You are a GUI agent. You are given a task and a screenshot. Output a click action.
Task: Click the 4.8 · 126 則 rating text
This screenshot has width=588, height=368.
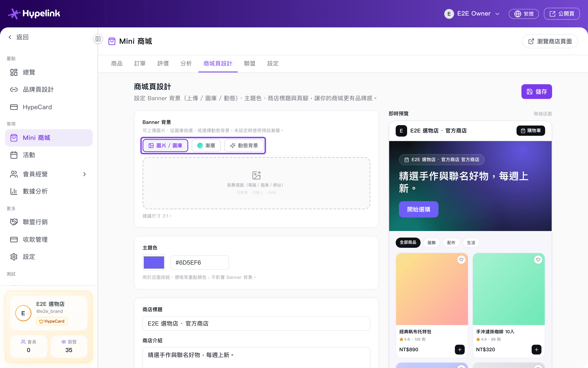point(413,339)
